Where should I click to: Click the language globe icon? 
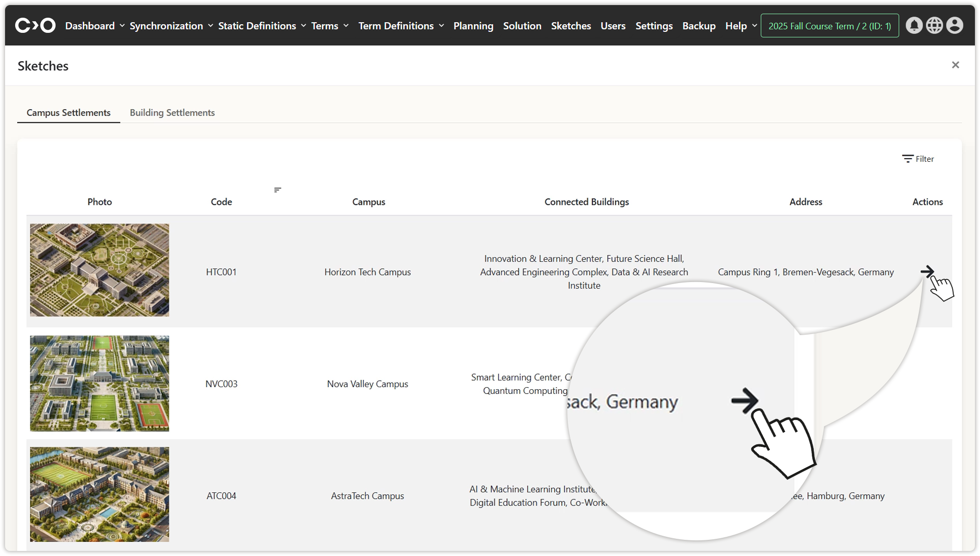click(x=934, y=25)
